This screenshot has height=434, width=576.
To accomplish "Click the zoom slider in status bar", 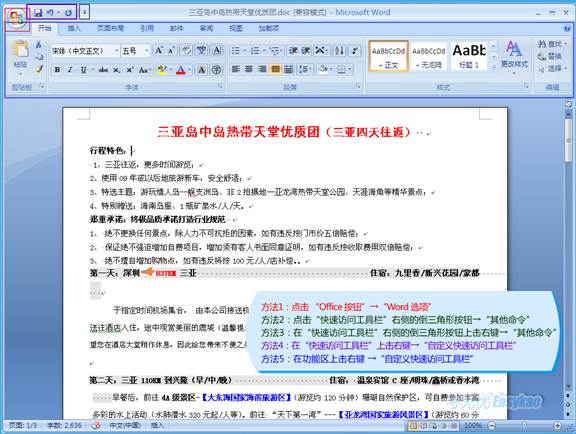I will click(524, 425).
